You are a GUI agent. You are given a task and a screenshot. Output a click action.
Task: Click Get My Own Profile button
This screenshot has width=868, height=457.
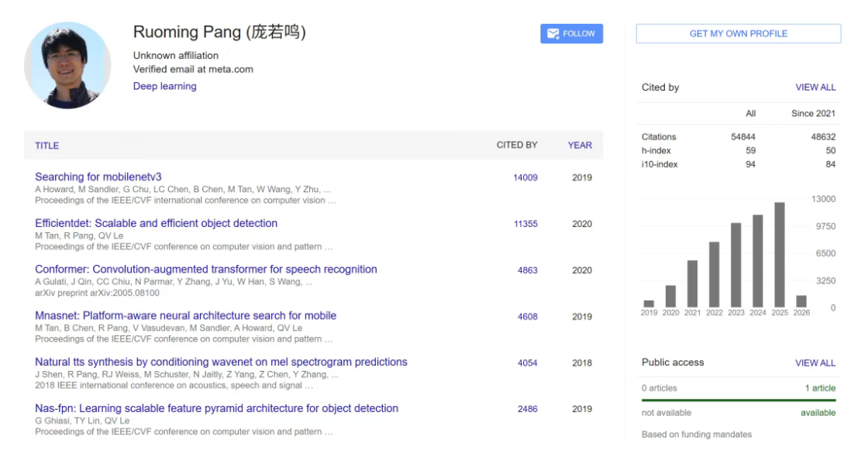pyautogui.click(x=738, y=34)
